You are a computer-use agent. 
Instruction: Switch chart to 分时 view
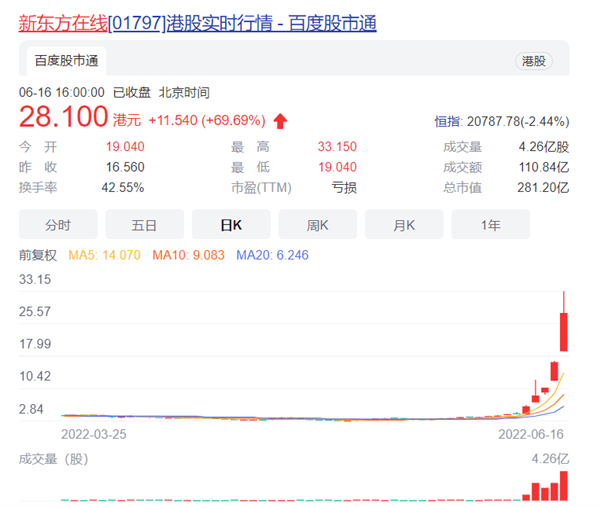[x=58, y=225]
